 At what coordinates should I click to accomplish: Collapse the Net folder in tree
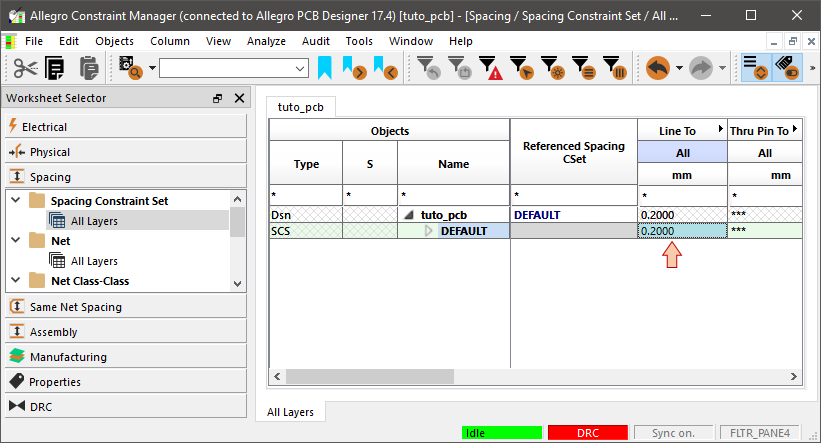pos(16,240)
